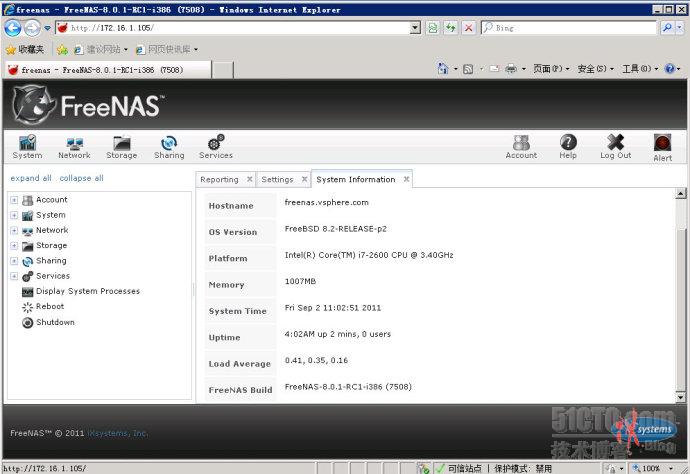Viewport: 690px width, 474px height.
Task: Open the Help toolbar icon
Action: pyautogui.click(x=568, y=147)
